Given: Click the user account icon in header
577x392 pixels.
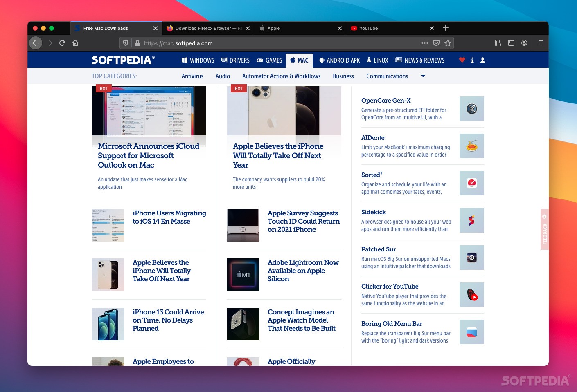Looking at the screenshot, I should [482, 60].
